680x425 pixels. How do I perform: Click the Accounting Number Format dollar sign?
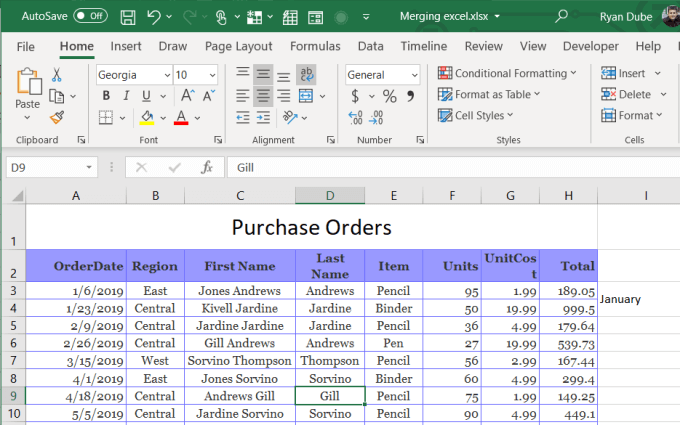(356, 96)
